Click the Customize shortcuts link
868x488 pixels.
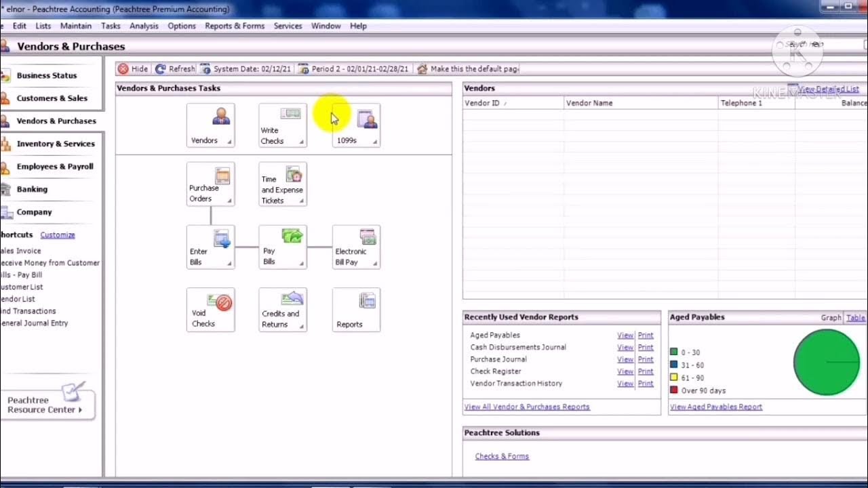point(58,235)
